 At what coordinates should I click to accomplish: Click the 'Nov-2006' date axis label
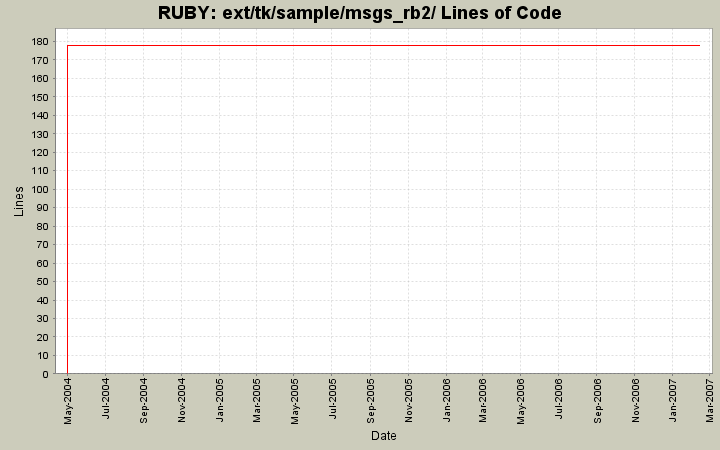[x=635, y=400]
